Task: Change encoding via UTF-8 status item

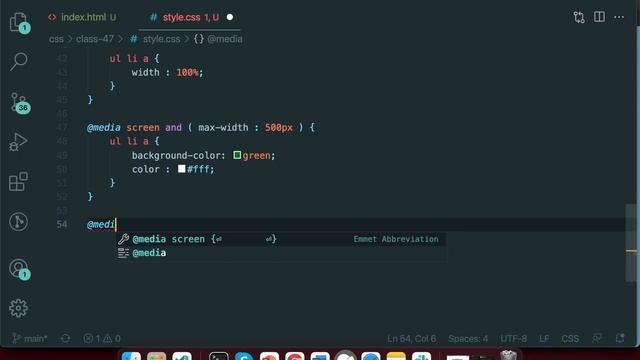Action: coord(513,339)
